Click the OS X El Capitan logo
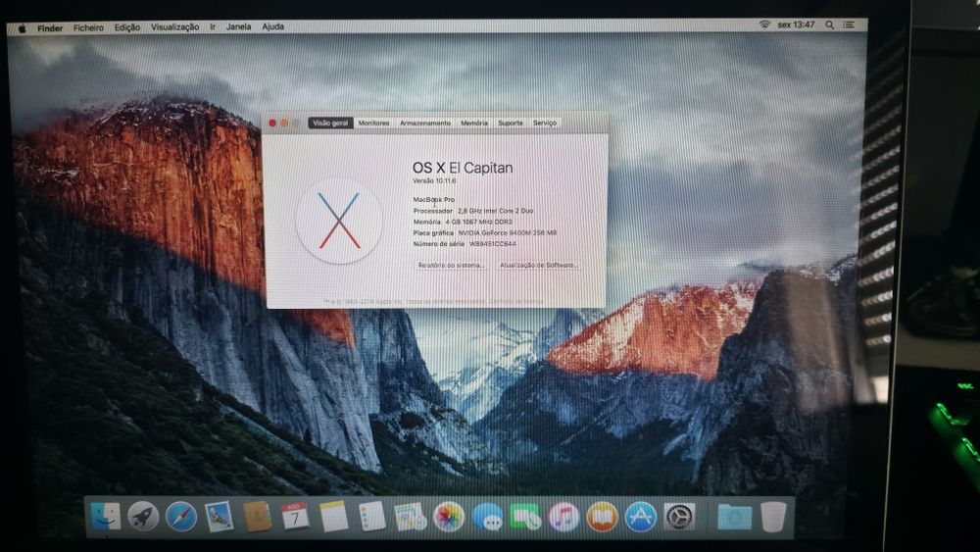The image size is (980, 552). [339, 221]
